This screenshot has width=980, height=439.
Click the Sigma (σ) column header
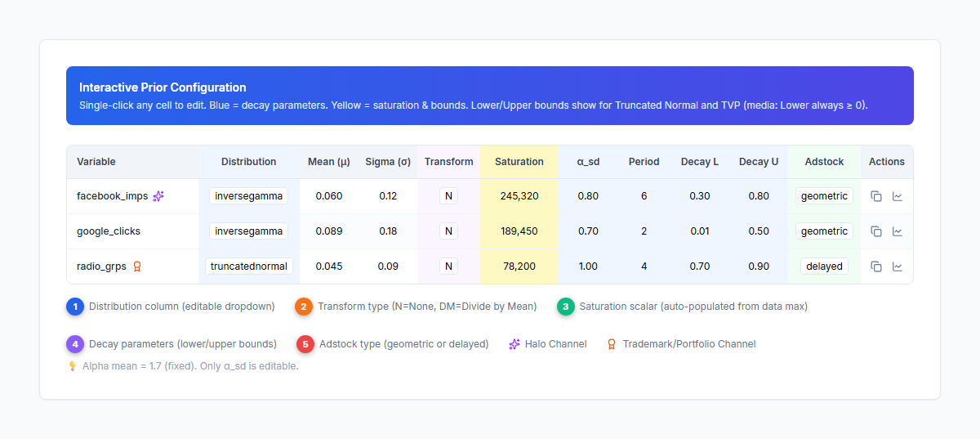click(x=388, y=162)
